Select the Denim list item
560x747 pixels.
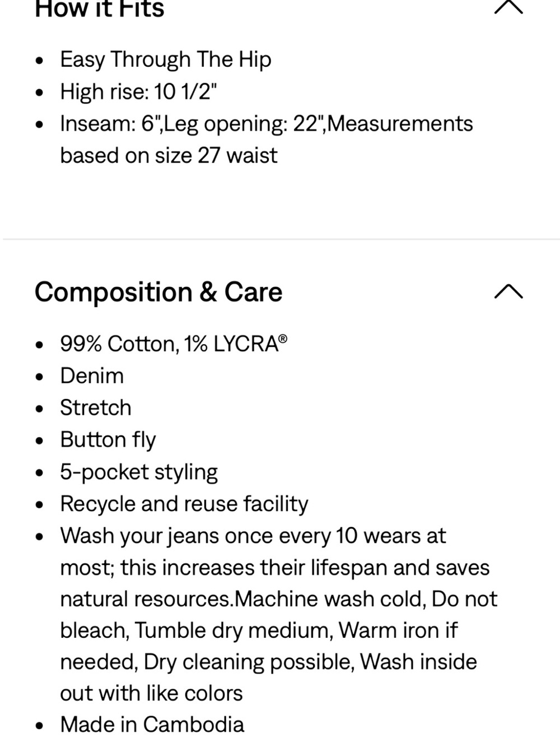pyautogui.click(x=92, y=375)
